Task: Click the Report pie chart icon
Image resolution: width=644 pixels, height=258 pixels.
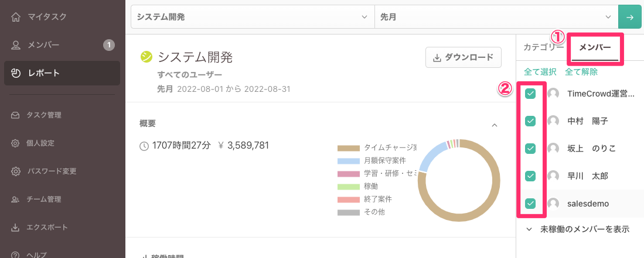Action: [x=16, y=73]
